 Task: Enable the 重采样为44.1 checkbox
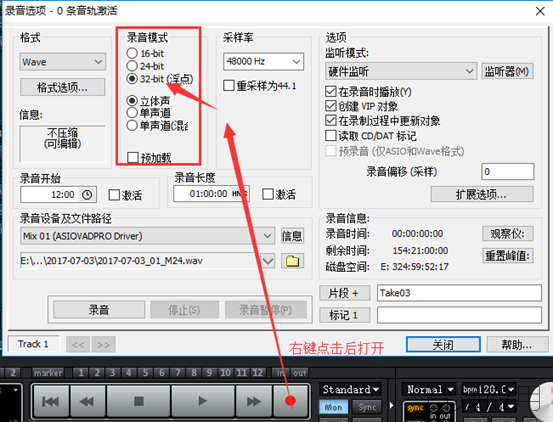tap(229, 86)
